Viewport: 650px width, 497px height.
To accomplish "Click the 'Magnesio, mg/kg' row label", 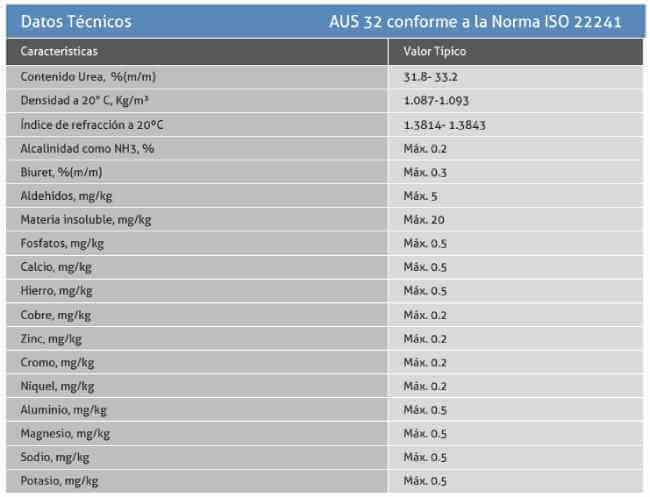I will tap(65, 434).
